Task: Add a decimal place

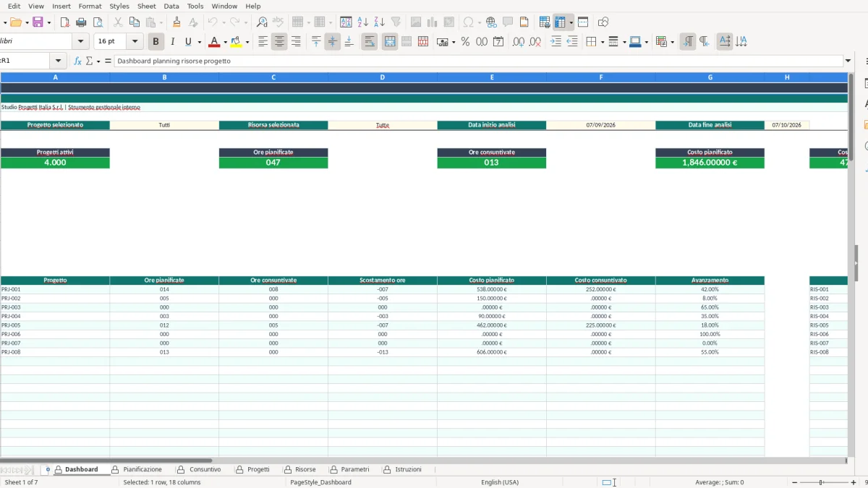Action: click(x=519, y=42)
